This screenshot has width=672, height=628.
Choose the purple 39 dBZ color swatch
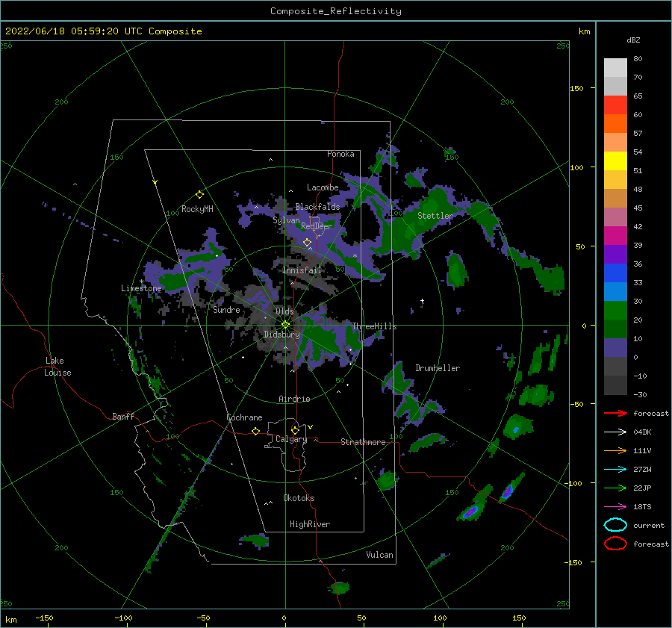(615, 254)
